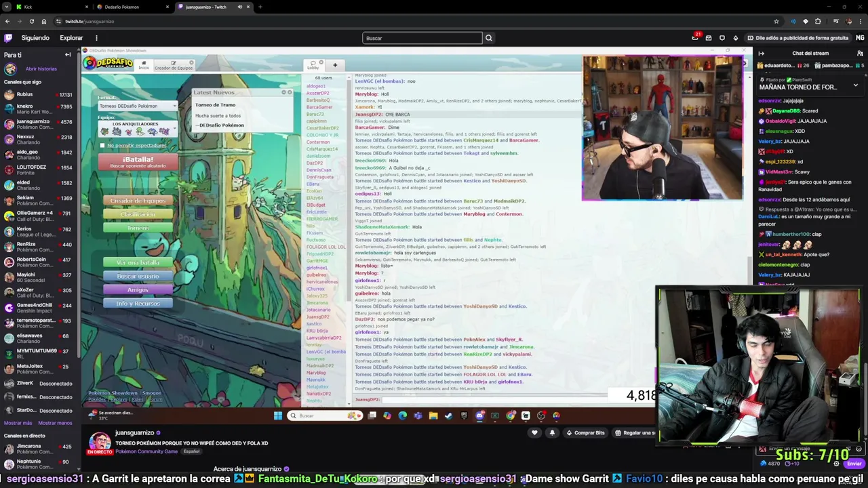This screenshot has height=488, width=868.
Task: Click the Mostrar más link in sidebar
Action: coord(18,423)
